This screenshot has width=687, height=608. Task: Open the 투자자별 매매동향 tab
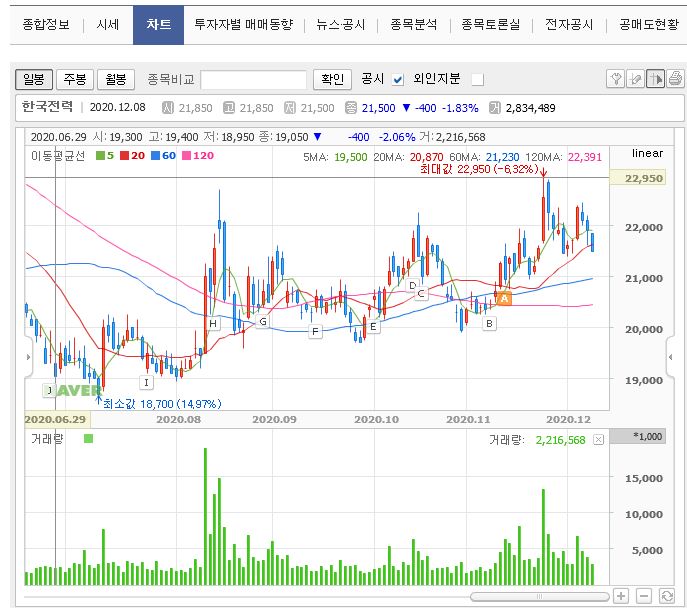click(244, 25)
